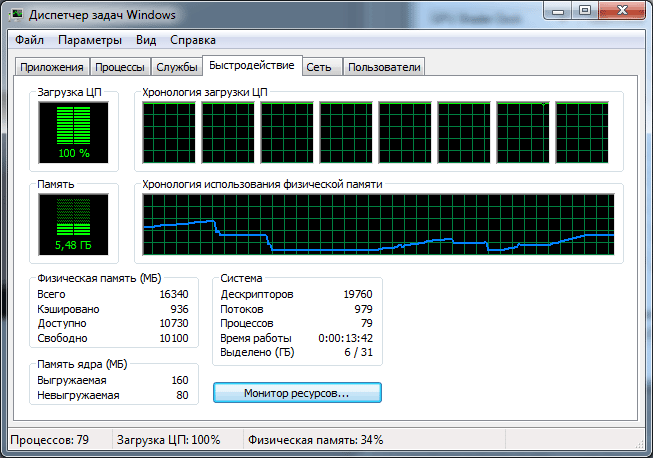Click the Дескрипторов value 19760
This screenshot has width=653, height=458.
click(x=358, y=294)
